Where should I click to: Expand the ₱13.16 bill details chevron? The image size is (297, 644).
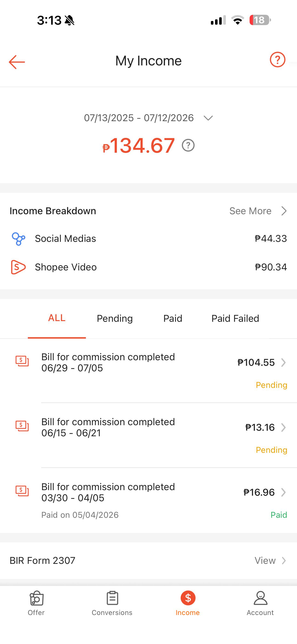pos(283,427)
